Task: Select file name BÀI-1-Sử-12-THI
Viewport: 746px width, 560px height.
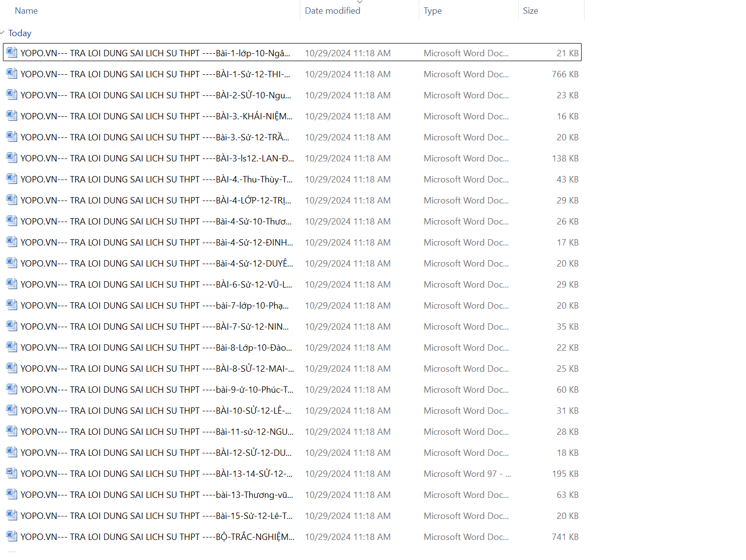Action: point(155,74)
